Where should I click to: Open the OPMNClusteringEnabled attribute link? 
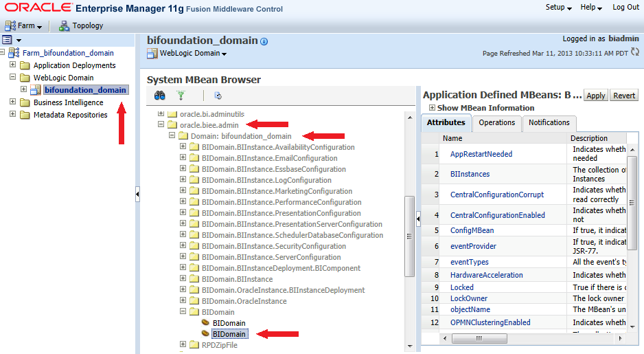coord(490,323)
